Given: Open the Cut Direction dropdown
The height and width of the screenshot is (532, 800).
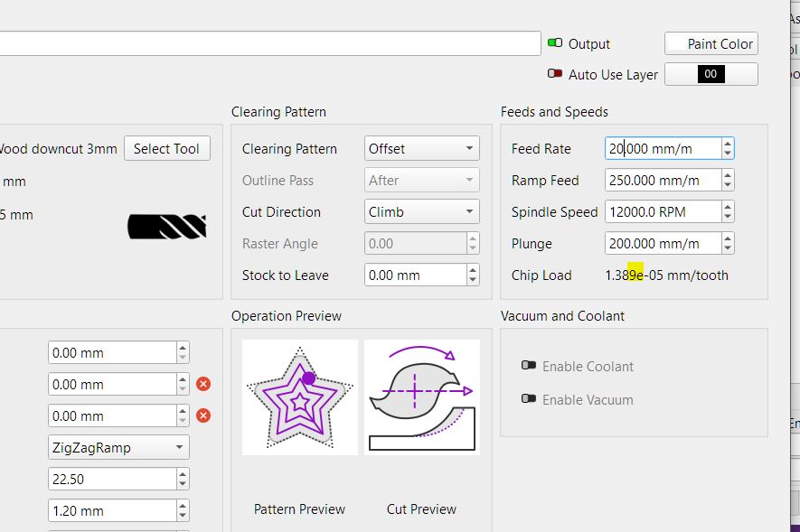Looking at the screenshot, I should [421, 212].
